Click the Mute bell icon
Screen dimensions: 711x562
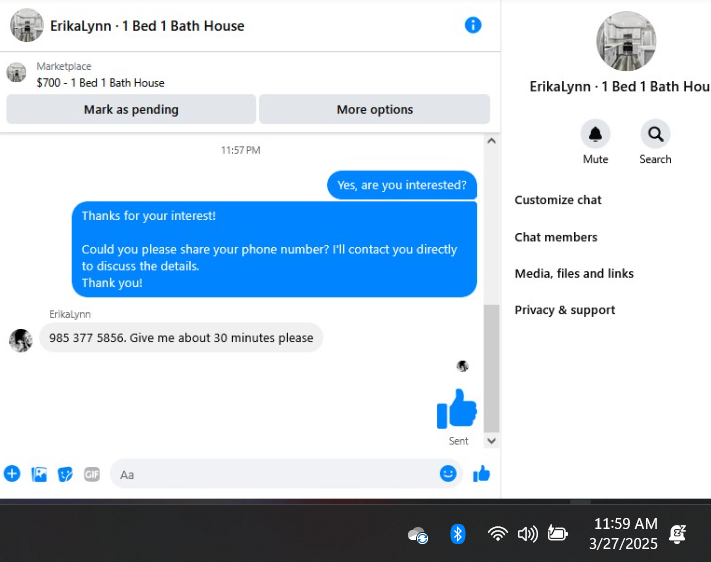click(x=595, y=134)
